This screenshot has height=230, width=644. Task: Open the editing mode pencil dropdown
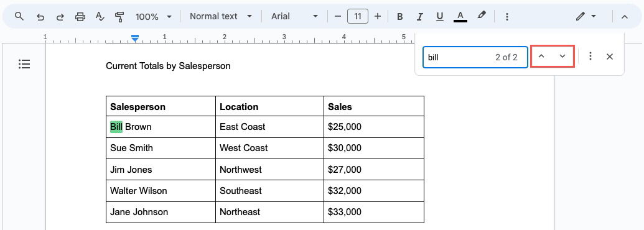pyautogui.click(x=586, y=17)
